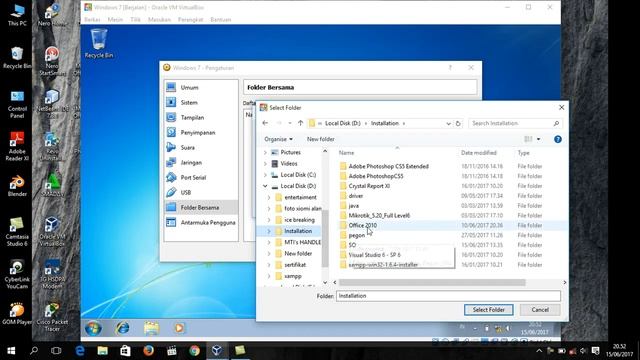Screen dimensions: 640x360
Task: Select the pegon folder in the list
Action: click(356, 235)
